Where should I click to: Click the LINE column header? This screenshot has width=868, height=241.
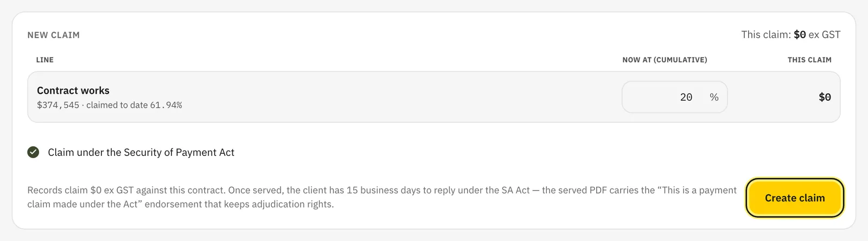(x=45, y=60)
